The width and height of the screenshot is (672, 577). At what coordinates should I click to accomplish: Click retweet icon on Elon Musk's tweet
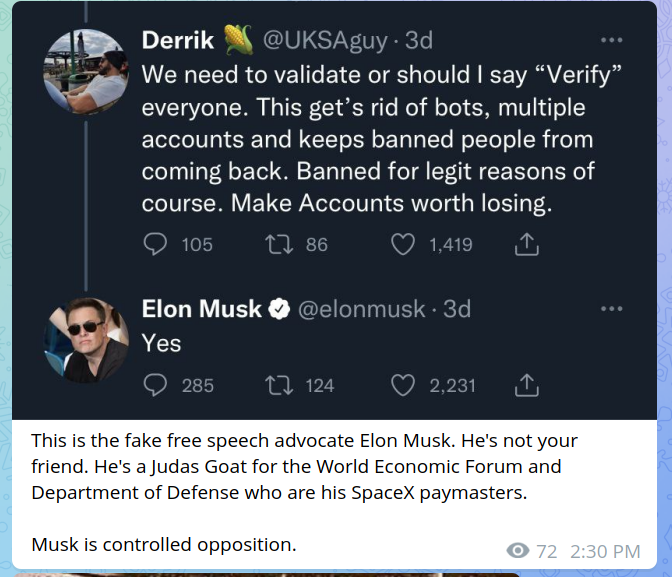(278, 385)
